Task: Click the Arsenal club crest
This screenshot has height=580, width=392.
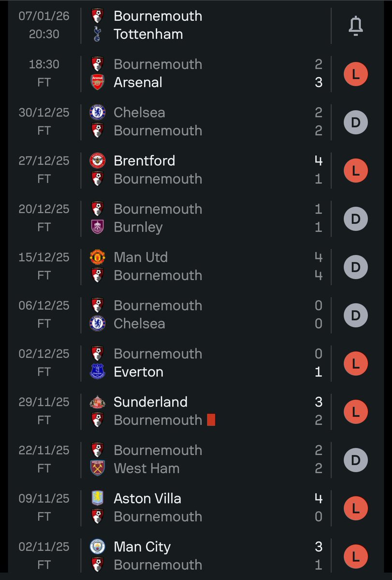Action: point(98,83)
